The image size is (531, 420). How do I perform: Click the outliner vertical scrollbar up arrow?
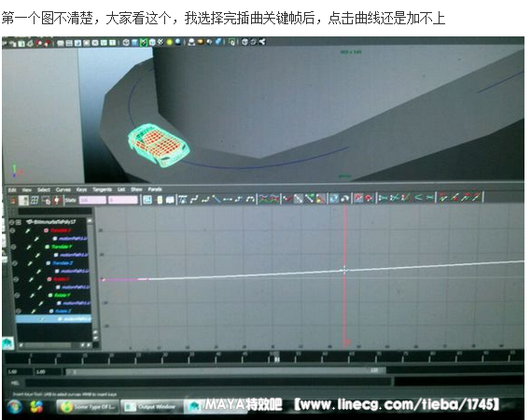pos(91,221)
